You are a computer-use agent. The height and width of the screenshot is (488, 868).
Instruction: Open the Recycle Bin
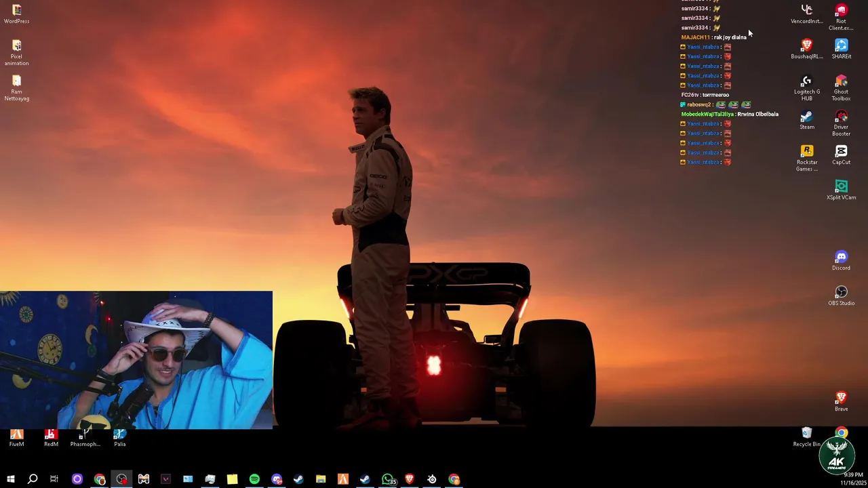pyautogui.click(x=807, y=437)
